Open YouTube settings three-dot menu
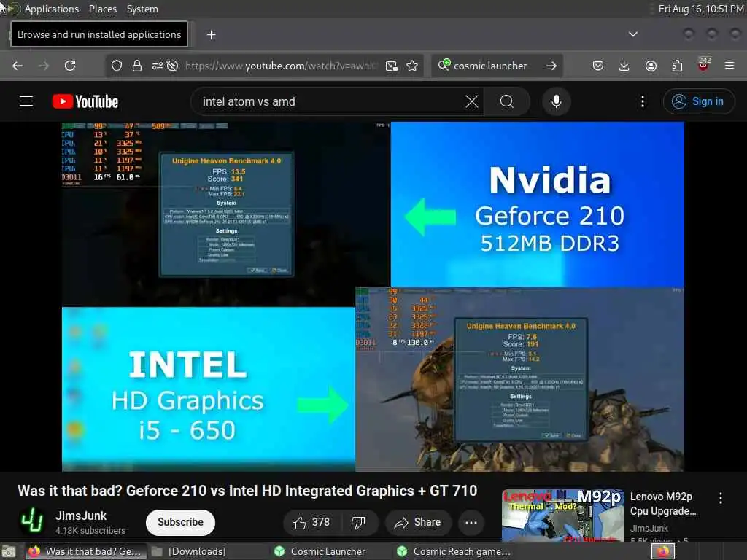Screen dimensions: 747x560 [x=643, y=101]
